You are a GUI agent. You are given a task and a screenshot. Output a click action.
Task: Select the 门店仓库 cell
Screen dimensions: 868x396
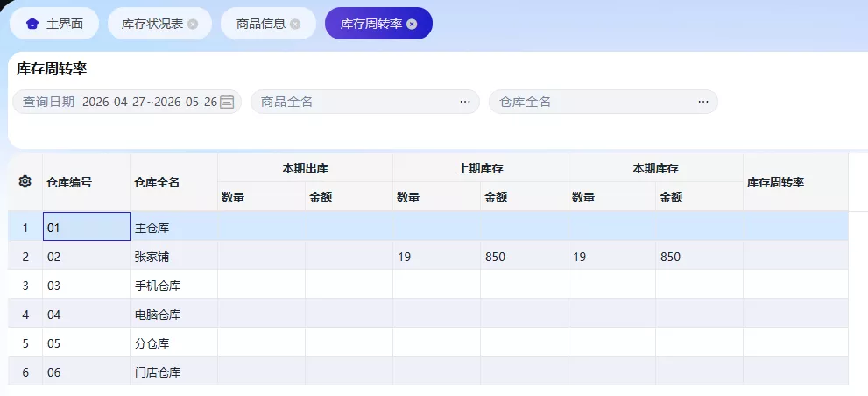[173, 371]
